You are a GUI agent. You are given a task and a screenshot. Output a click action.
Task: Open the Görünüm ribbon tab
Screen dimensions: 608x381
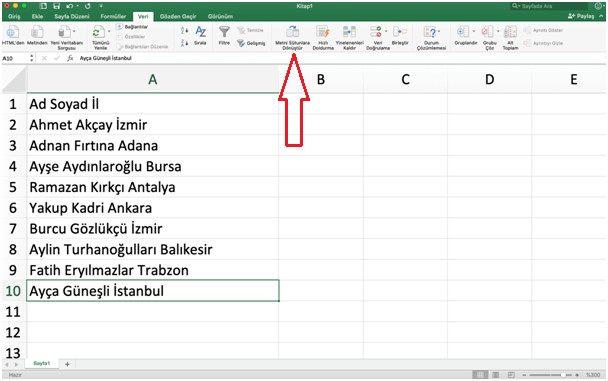tap(220, 16)
